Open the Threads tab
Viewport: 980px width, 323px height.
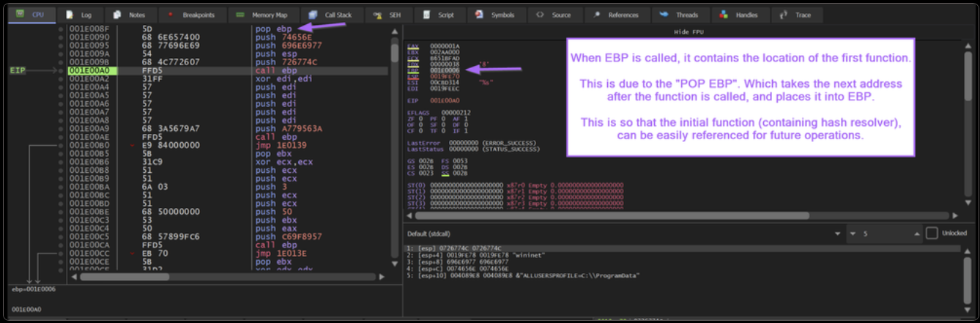(x=678, y=15)
